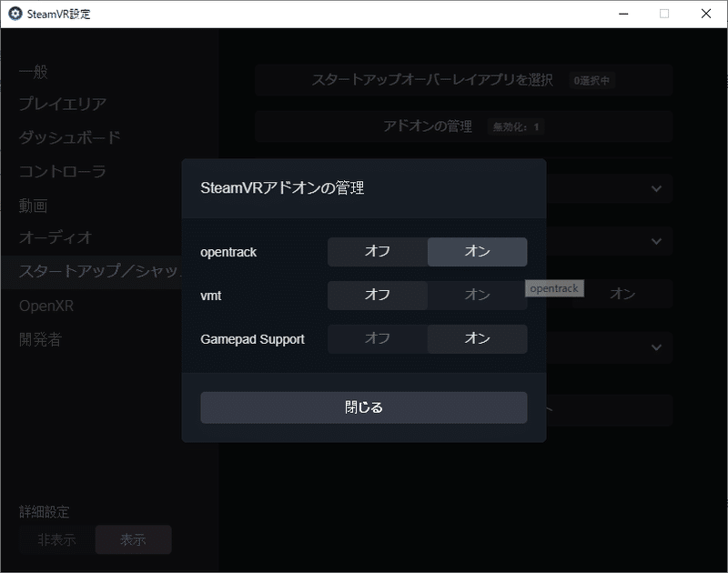Click the 0選択中 badge

[x=591, y=81]
